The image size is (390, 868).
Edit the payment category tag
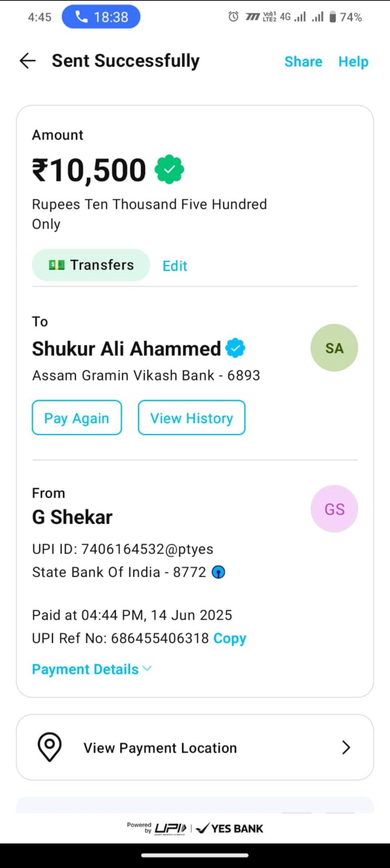[175, 266]
